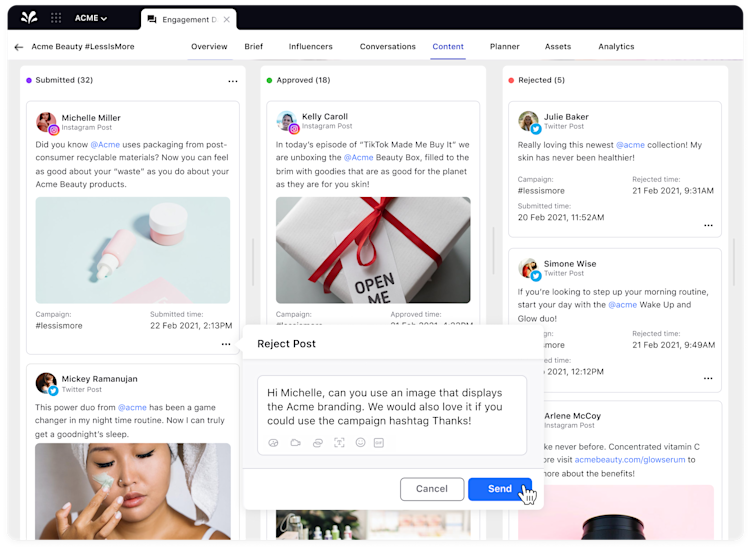Open more options on Simone Wise's post
The height and width of the screenshot is (549, 750).
pyautogui.click(x=708, y=378)
